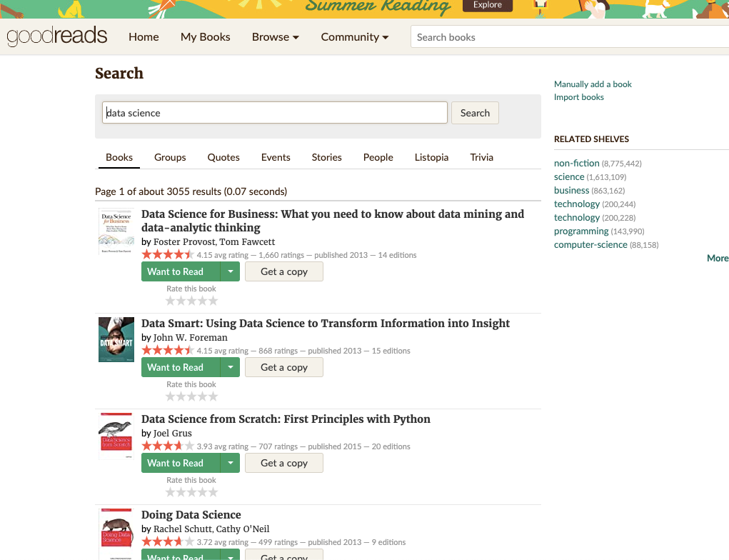Open the 9 editions link
The width and height of the screenshot is (729, 560).
(x=388, y=542)
